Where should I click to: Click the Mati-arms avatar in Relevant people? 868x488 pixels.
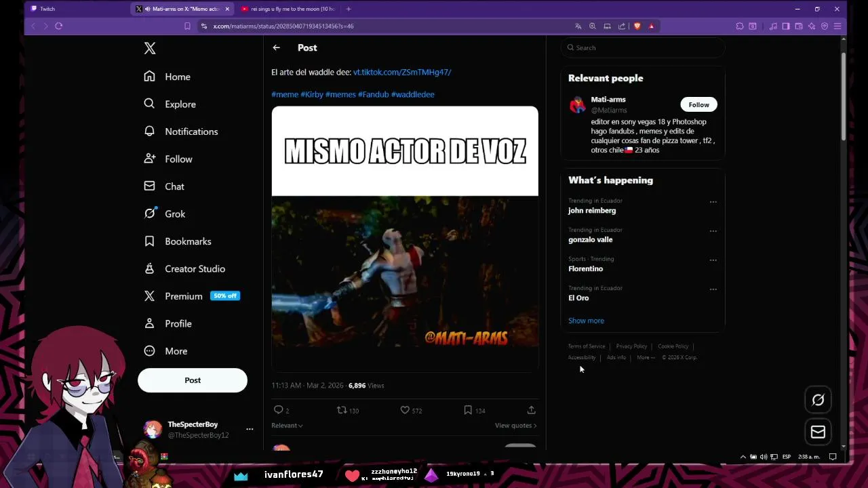tap(577, 104)
